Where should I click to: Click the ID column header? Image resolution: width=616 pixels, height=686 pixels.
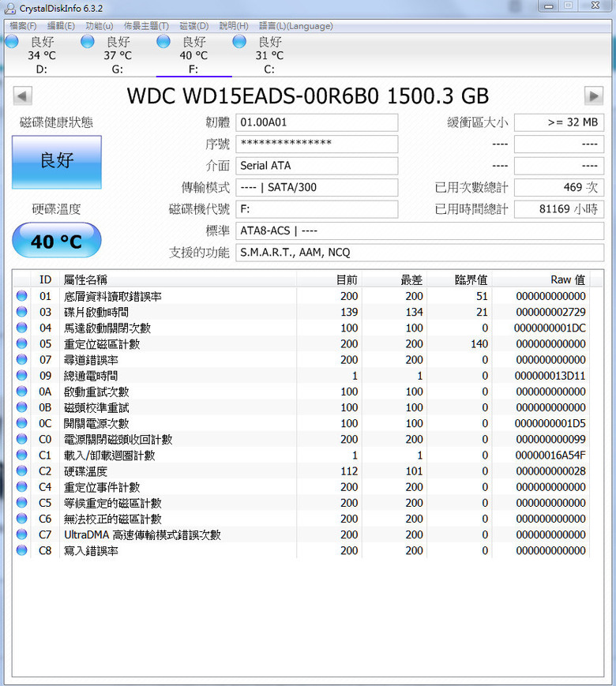click(x=45, y=279)
